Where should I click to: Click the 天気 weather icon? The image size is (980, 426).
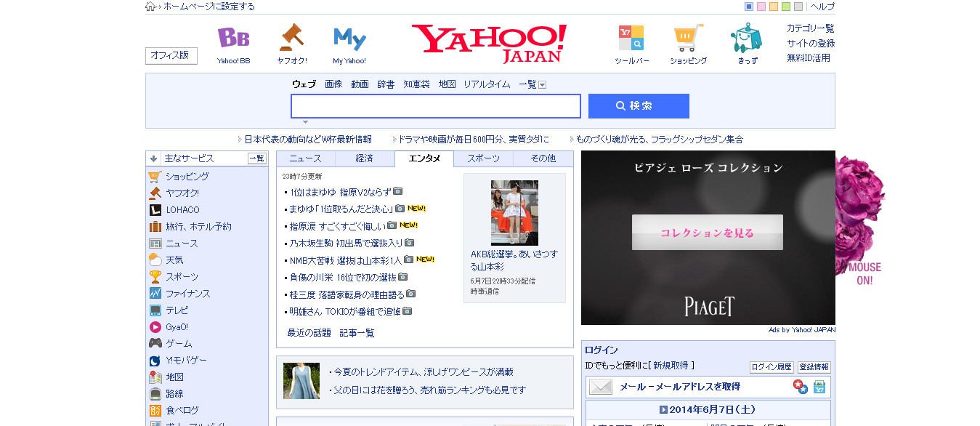[155, 260]
